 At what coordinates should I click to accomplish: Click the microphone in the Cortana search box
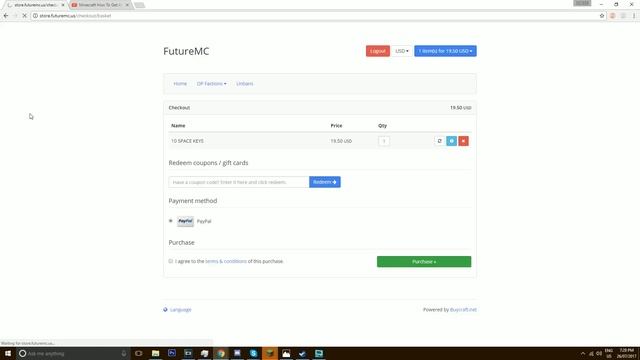pos(124,353)
